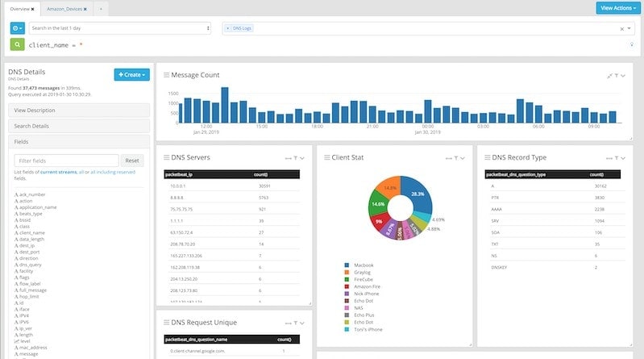Expand the DNS Servers widget menu chevron
This screenshot has height=359, width=644.
tap(302, 158)
